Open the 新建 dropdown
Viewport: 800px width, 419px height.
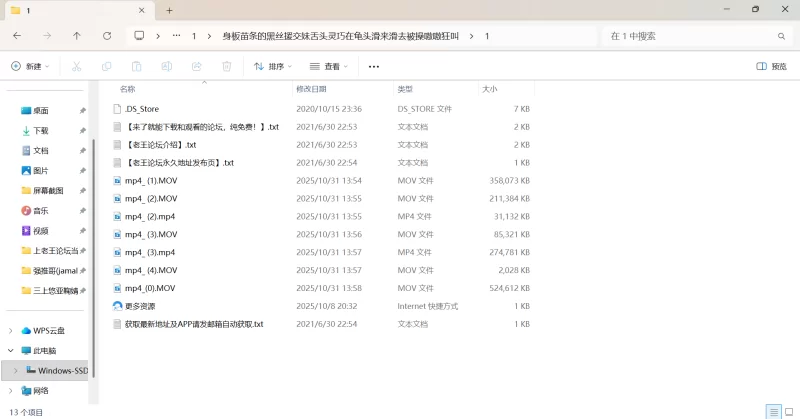[29, 67]
